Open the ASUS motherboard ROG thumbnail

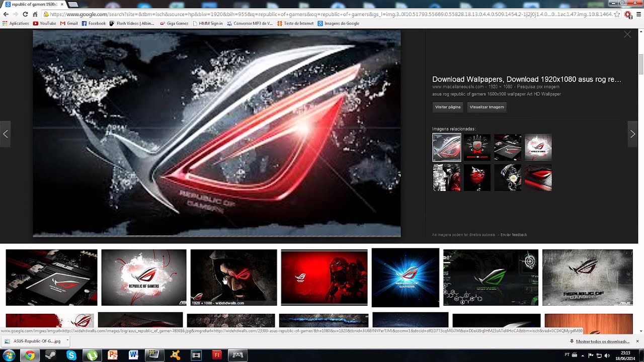coord(51,277)
